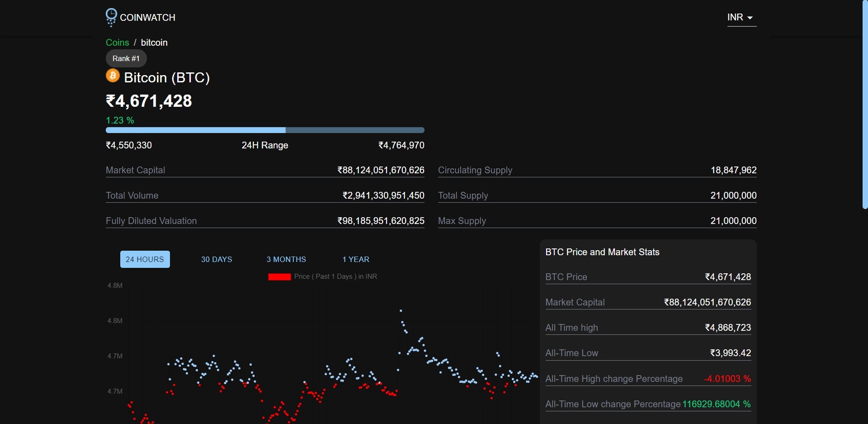Click Circulating Supply value 18,847,962
This screenshot has height=424, width=868.
(x=734, y=170)
